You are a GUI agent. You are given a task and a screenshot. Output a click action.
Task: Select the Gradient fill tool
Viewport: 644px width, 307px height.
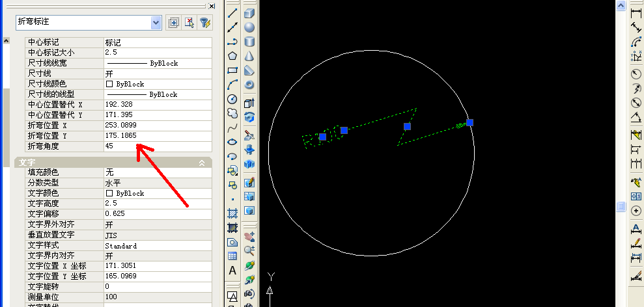tap(232, 228)
